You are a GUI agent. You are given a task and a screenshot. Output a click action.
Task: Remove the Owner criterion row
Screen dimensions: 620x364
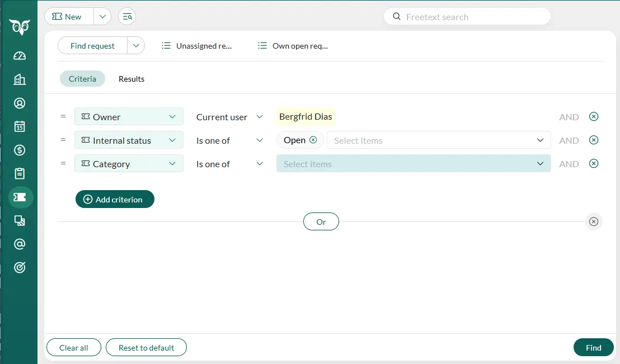594,117
